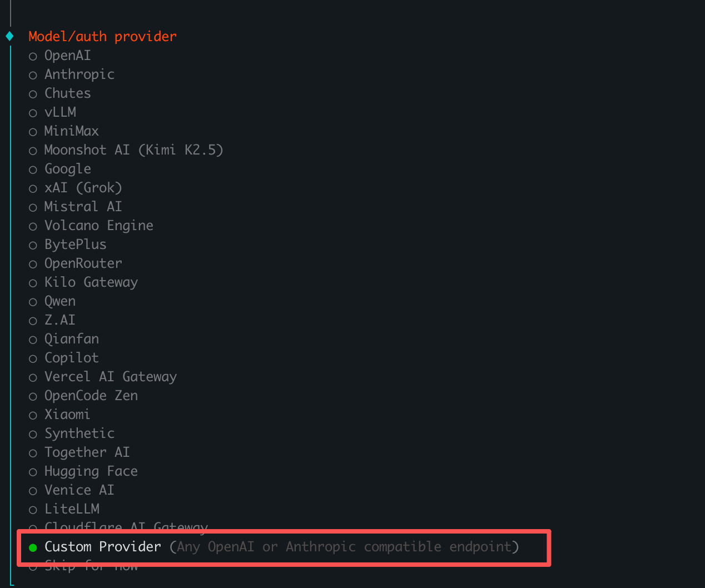This screenshot has width=705, height=588.
Task: Choose Vercel AI Gateway
Action: 111,377
